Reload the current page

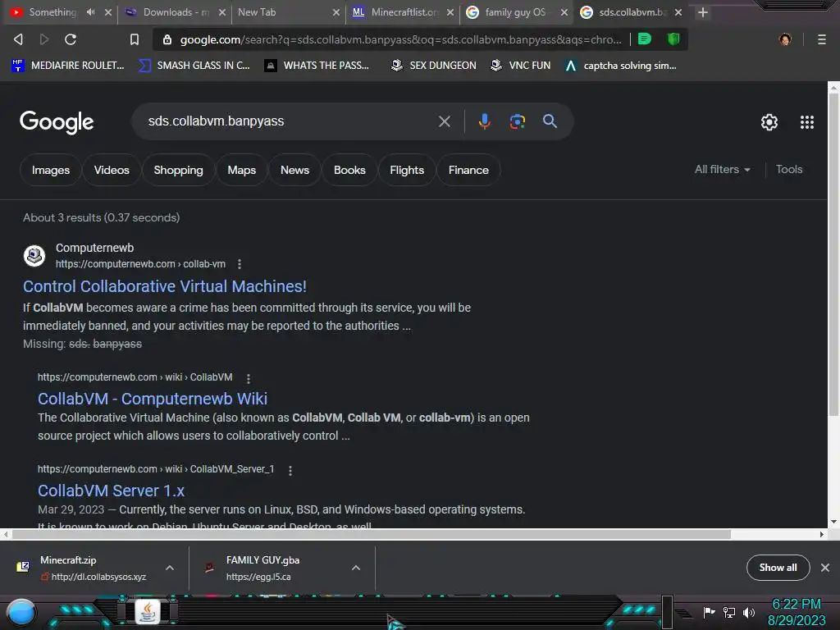point(71,39)
